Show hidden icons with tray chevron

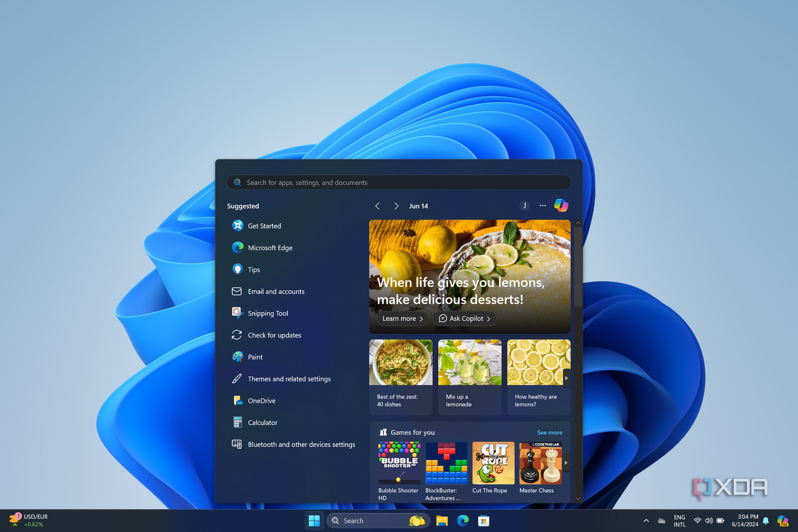pos(646,521)
